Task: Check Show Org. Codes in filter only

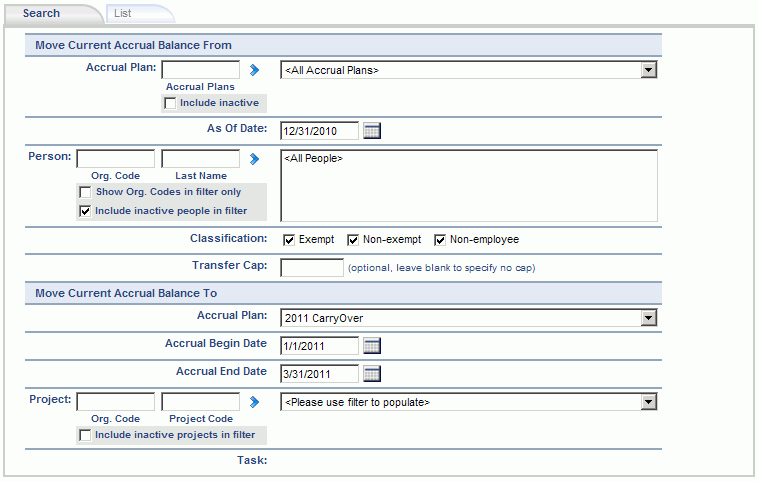Action: coord(85,192)
